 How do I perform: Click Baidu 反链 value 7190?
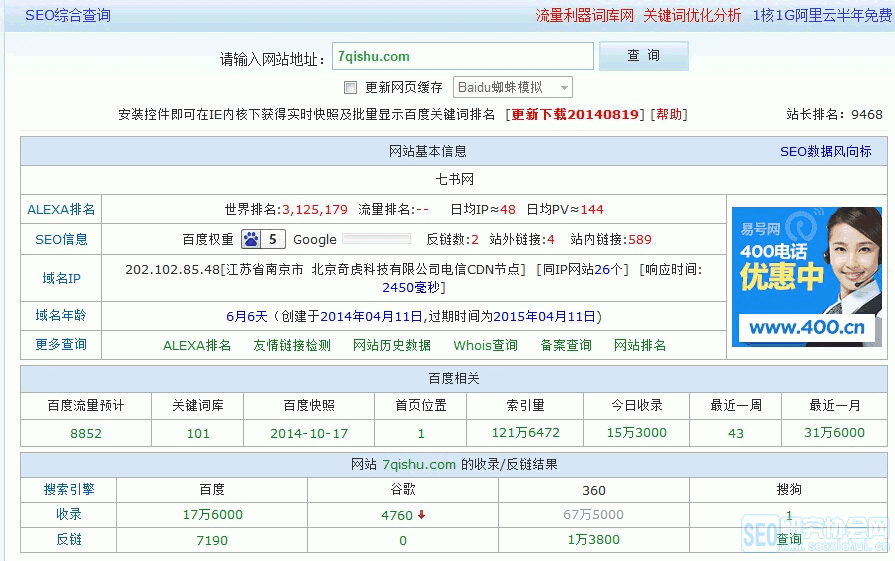(212, 540)
